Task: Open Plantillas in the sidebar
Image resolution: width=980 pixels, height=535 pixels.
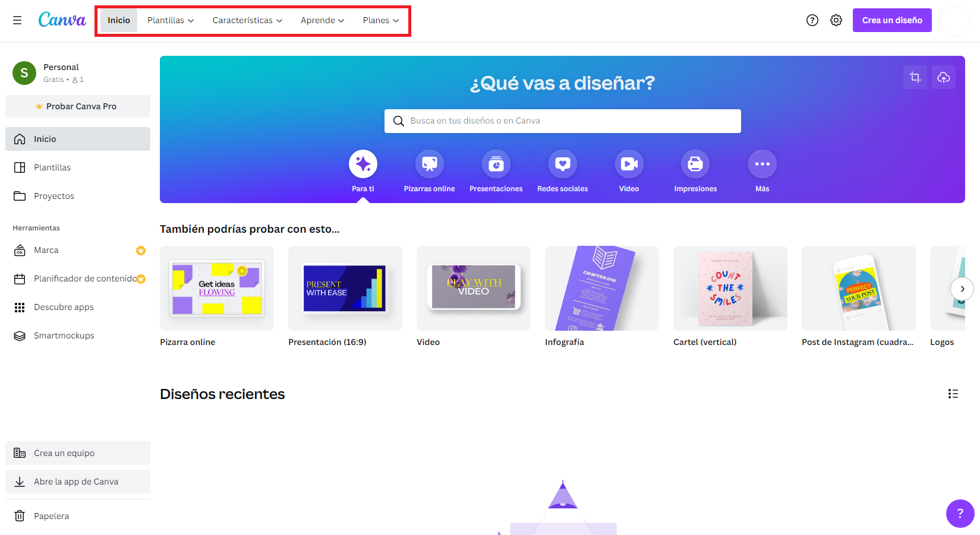Action: [78, 167]
